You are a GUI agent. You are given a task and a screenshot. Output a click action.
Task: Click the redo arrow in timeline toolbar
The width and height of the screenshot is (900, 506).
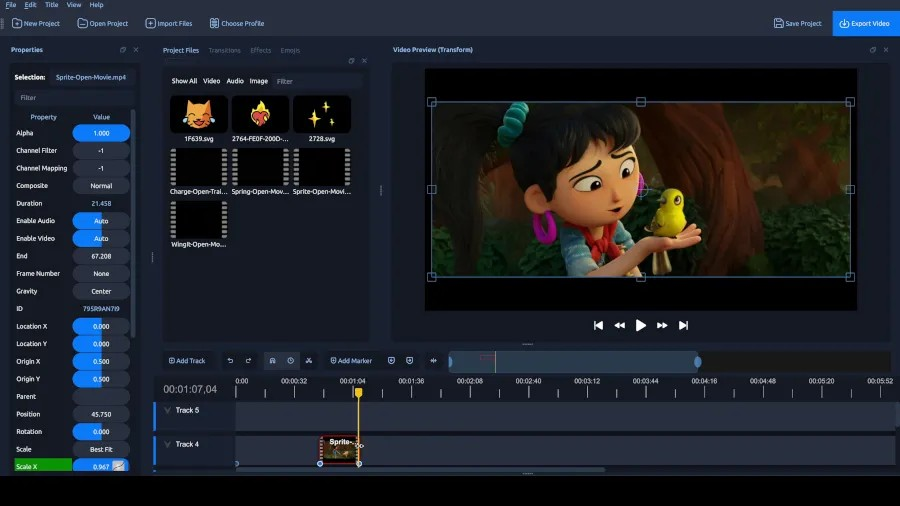248,361
